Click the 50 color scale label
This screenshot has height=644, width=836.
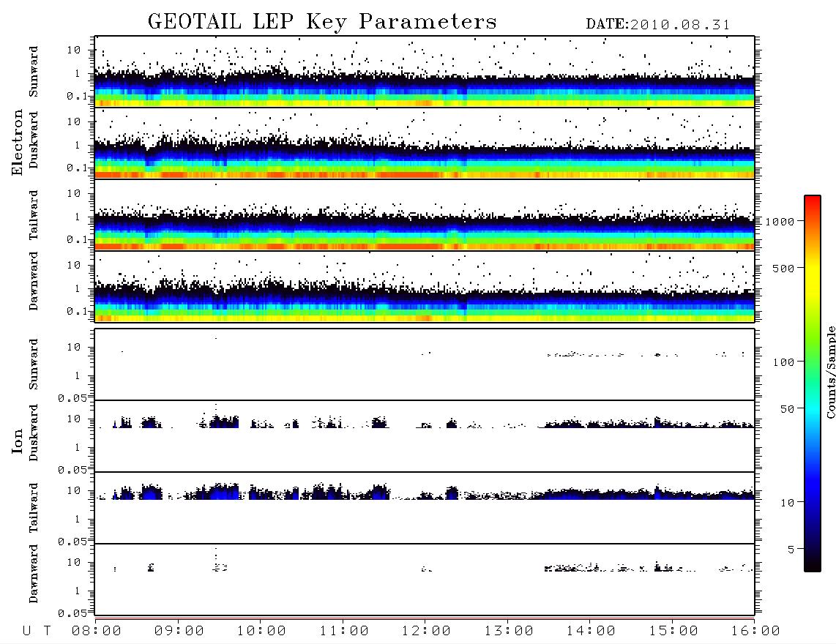(787, 409)
